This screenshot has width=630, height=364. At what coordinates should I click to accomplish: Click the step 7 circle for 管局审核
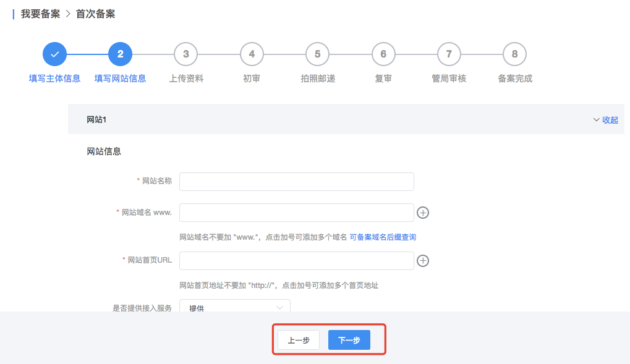coord(449,54)
